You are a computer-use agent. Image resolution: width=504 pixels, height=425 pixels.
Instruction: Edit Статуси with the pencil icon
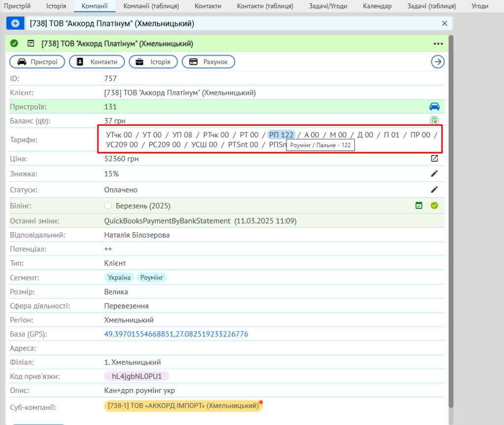point(434,189)
